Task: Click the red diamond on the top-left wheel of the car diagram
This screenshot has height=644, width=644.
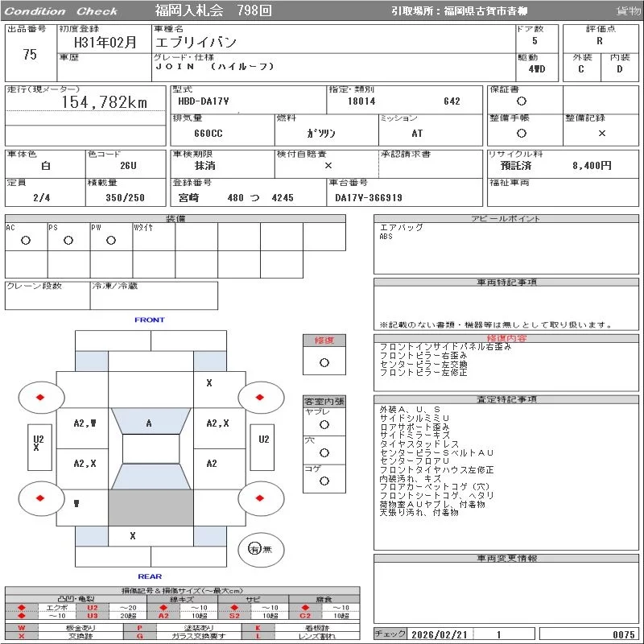Action: 40,398
